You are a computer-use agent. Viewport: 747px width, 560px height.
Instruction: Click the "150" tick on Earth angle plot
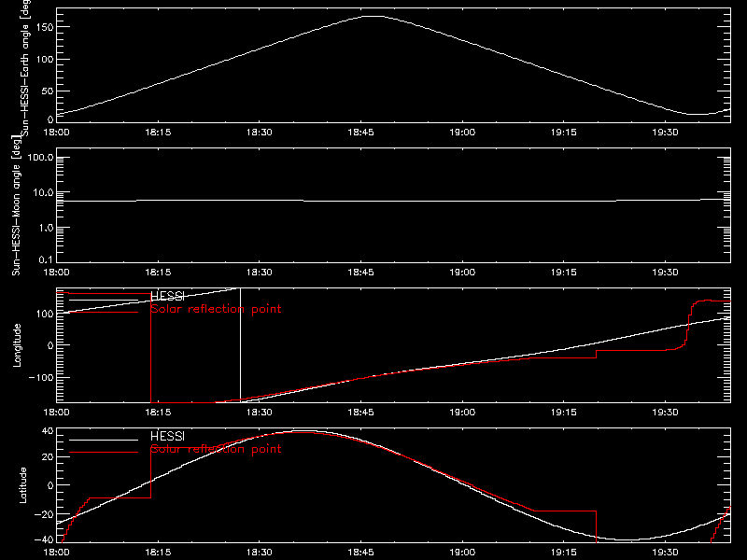click(x=45, y=27)
